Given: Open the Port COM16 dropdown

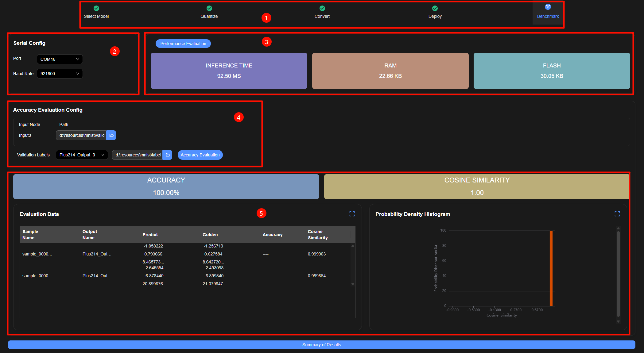Looking at the screenshot, I should 60,59.
